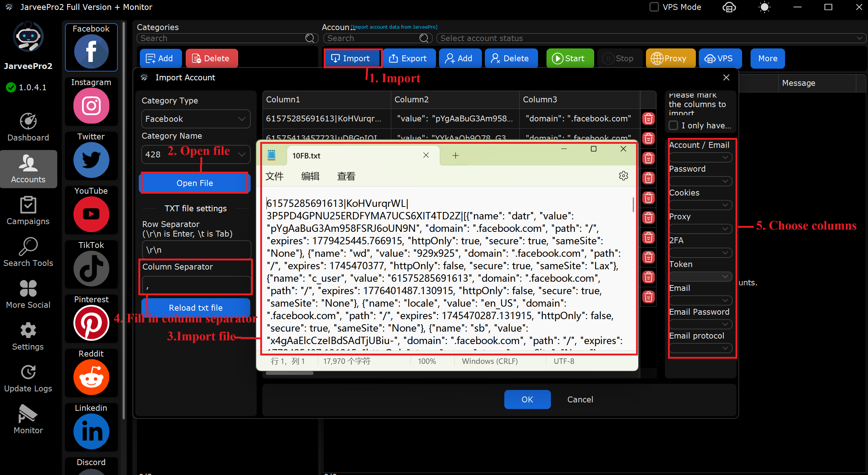Click the Export accounts button
The image size is (868, 475).
point(408,58)
